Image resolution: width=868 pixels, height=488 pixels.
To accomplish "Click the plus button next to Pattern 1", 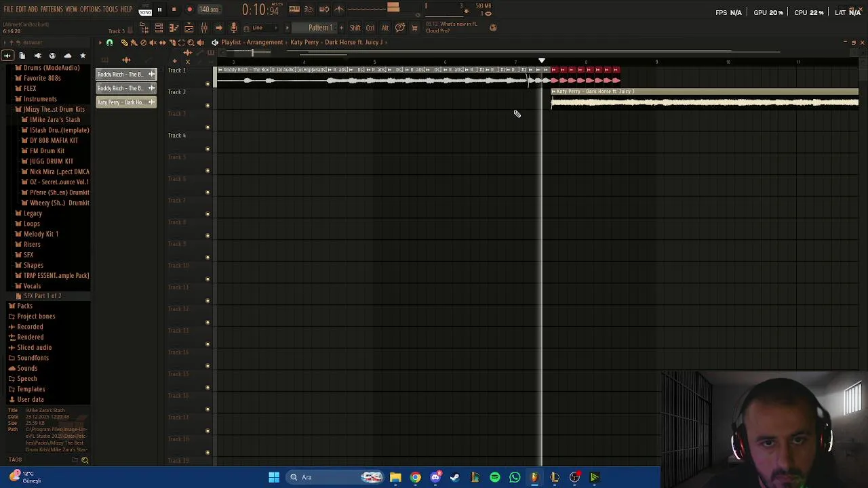I will pyautogui.click(x=341, y=28).
